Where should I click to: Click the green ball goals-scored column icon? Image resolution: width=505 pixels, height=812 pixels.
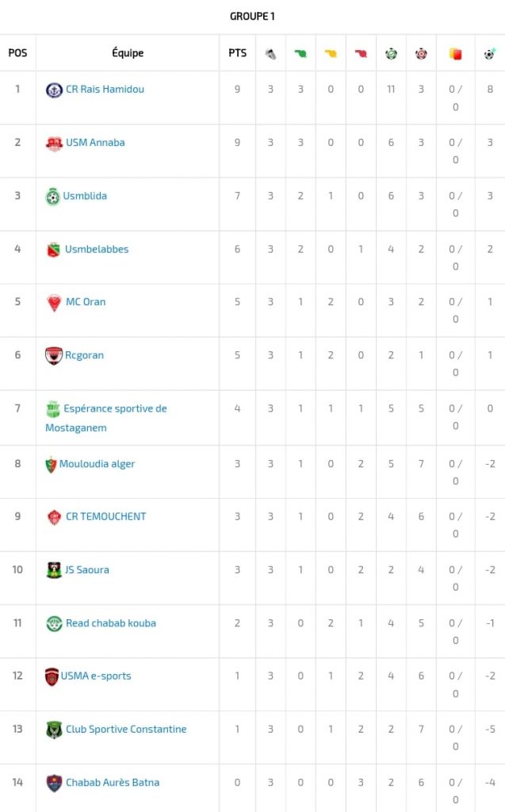point(391,54)
